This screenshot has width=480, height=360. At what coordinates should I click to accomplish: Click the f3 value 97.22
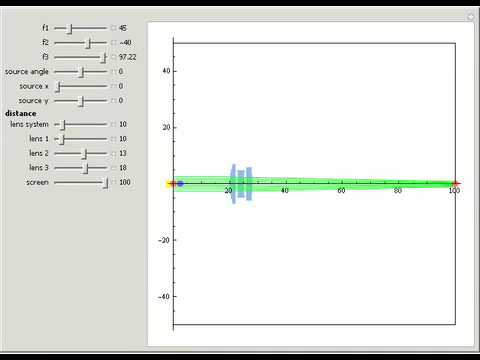coord(127,57)
